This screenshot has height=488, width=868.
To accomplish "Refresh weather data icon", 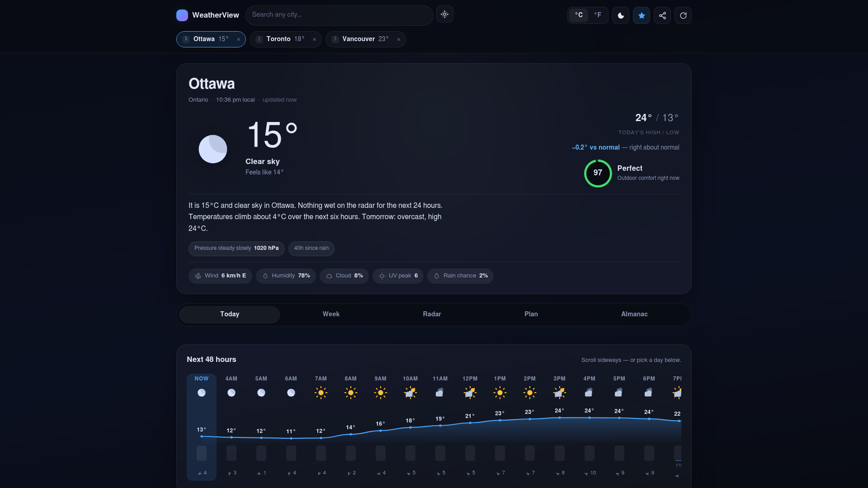I will tap(683, 15).
